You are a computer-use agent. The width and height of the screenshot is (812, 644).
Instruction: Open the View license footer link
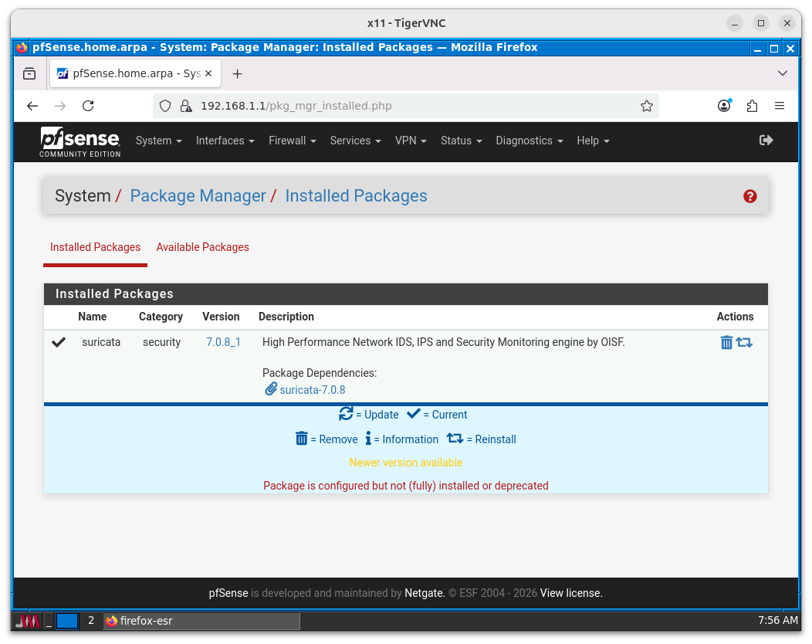tap(570, 593)
